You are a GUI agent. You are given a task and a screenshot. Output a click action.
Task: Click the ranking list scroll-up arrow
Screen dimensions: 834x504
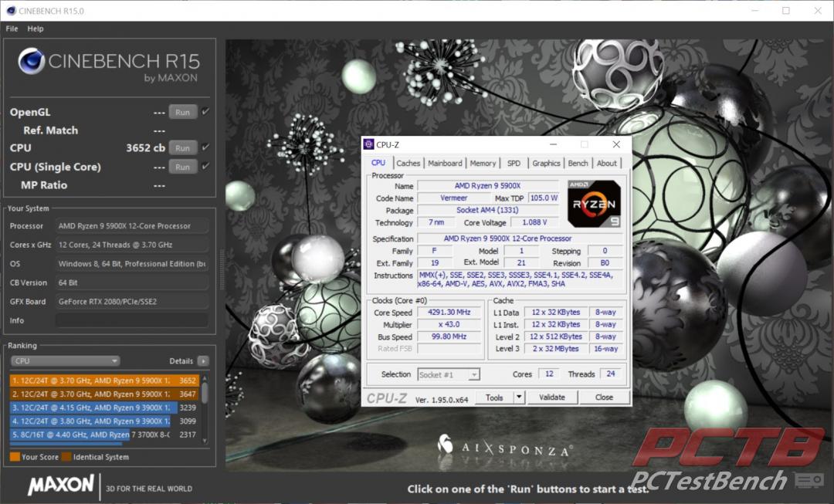coord(205,378)
